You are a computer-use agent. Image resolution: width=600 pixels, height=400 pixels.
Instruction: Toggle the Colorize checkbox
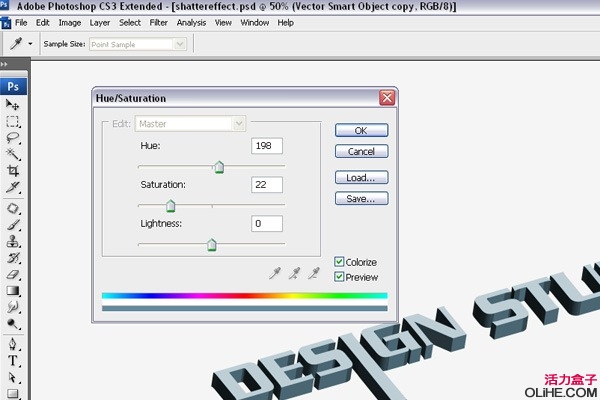coord(339,262)
